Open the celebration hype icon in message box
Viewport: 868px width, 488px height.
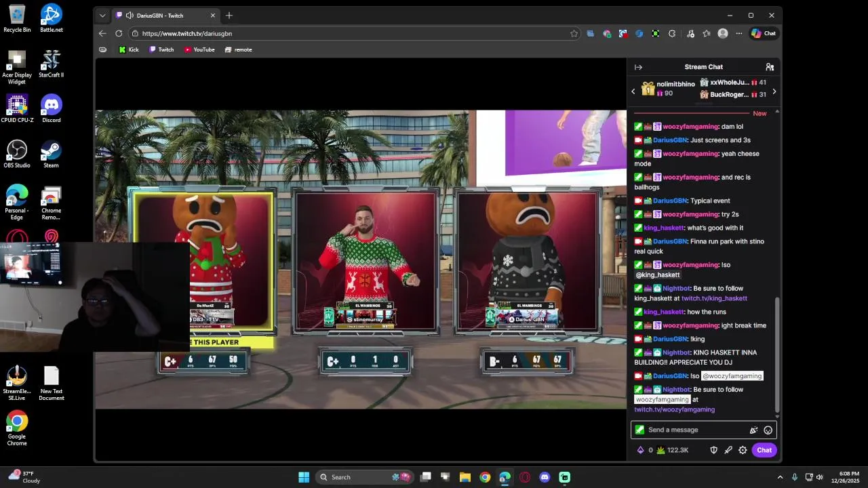click(753, 430)
